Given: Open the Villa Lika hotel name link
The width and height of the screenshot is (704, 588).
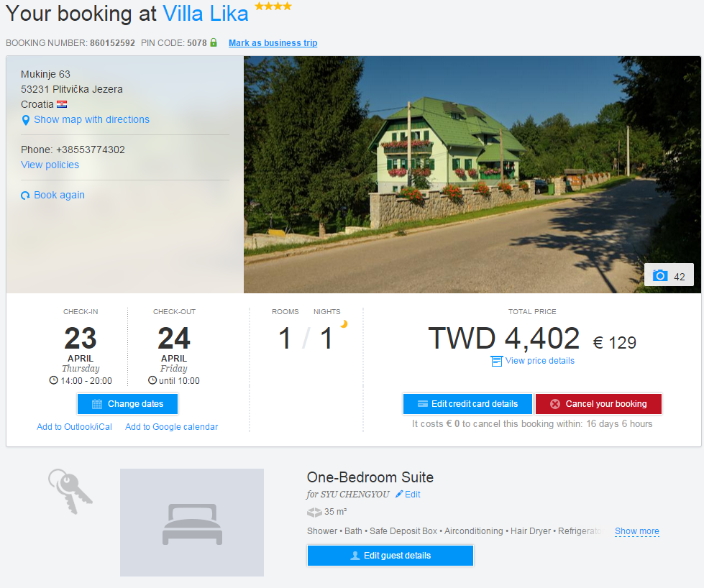Looking at the screenshot, I should [205, 14].
